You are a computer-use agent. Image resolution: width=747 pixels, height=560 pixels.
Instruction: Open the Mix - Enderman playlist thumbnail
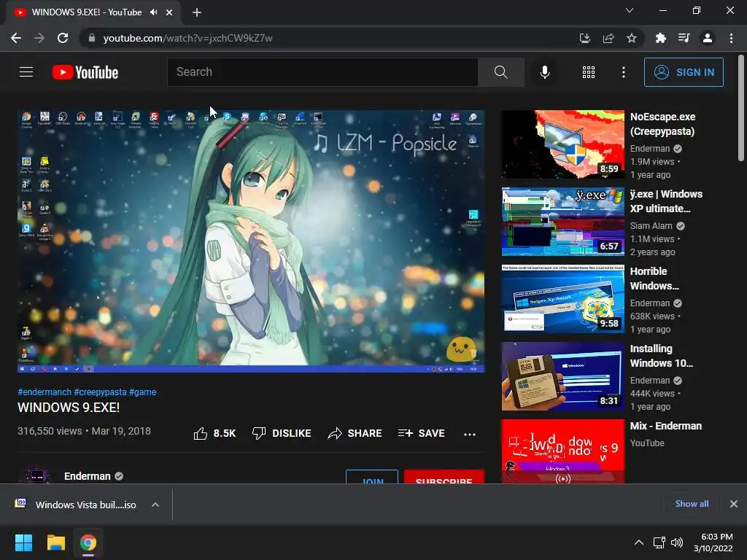(562, 451)
